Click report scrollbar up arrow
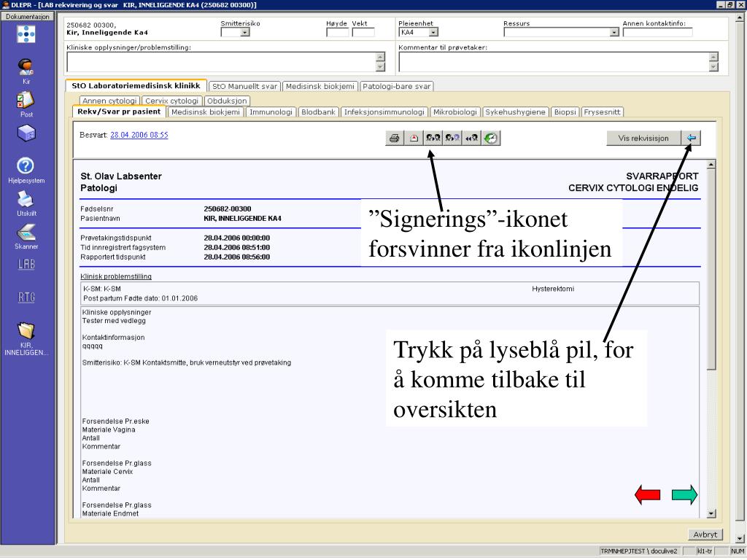The image size is (747, 560). pyautogui.click(x=711, y=165)
